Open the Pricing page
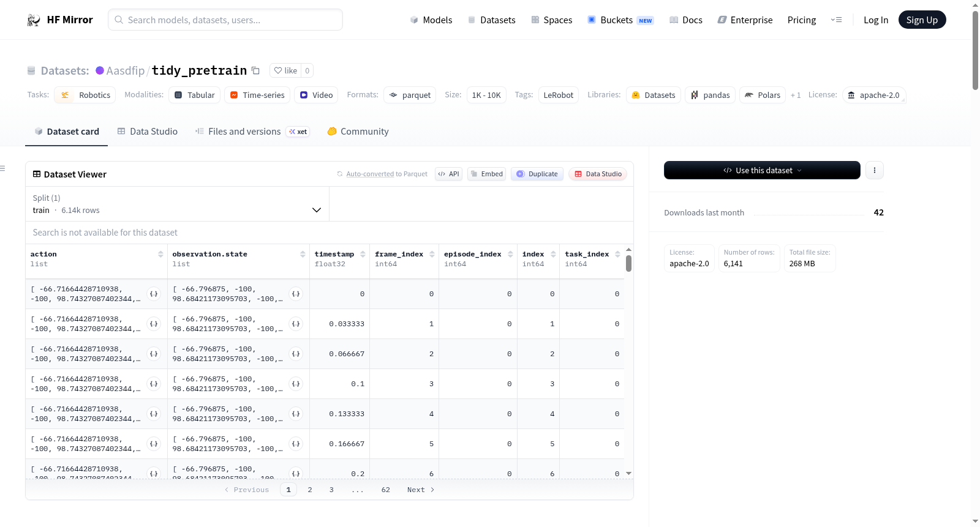 pos(801,20)
